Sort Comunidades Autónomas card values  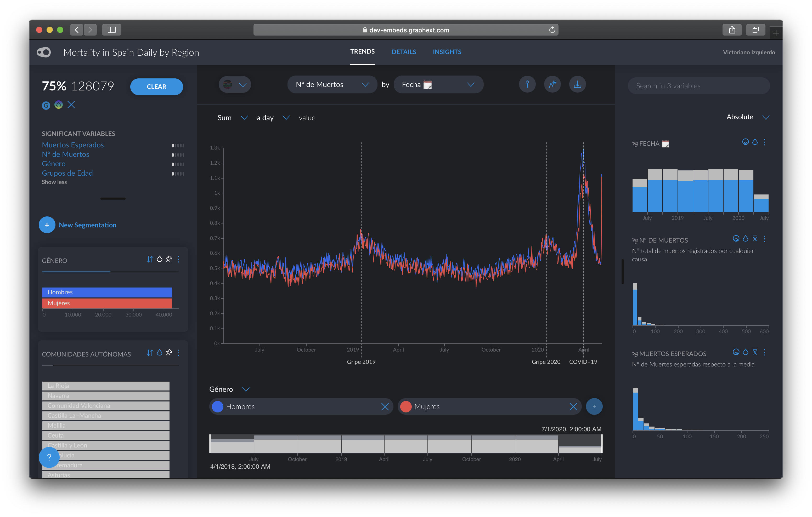(150, 353)
